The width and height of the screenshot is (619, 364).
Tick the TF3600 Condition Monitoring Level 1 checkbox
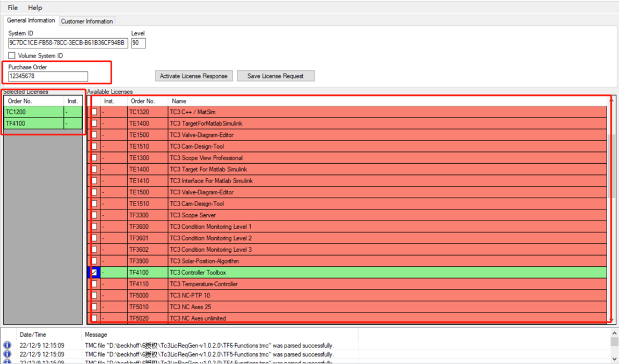(x=94, y=227)
